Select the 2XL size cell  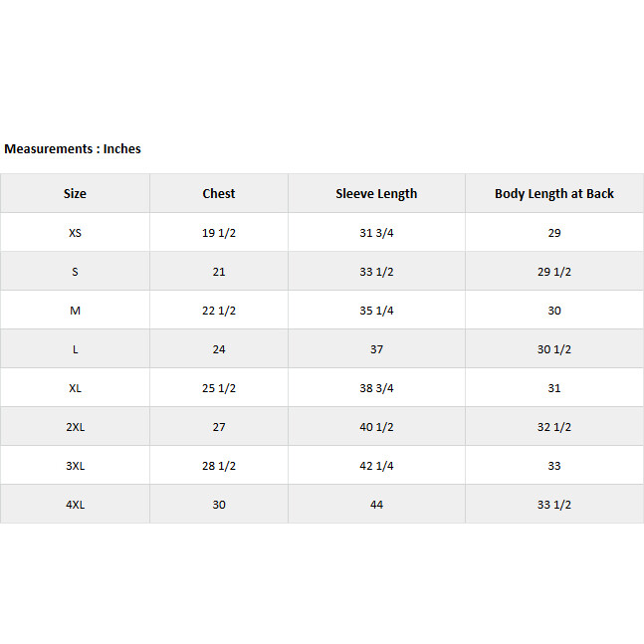click(x=75, y=427)
